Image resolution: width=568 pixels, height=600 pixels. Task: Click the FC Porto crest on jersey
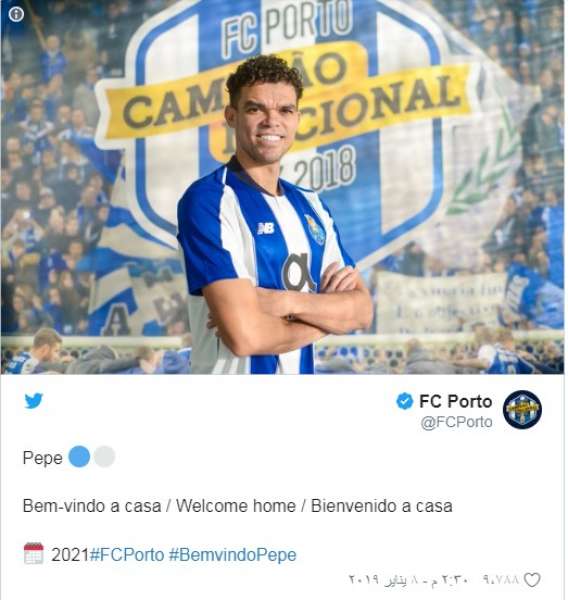[315, 229]
